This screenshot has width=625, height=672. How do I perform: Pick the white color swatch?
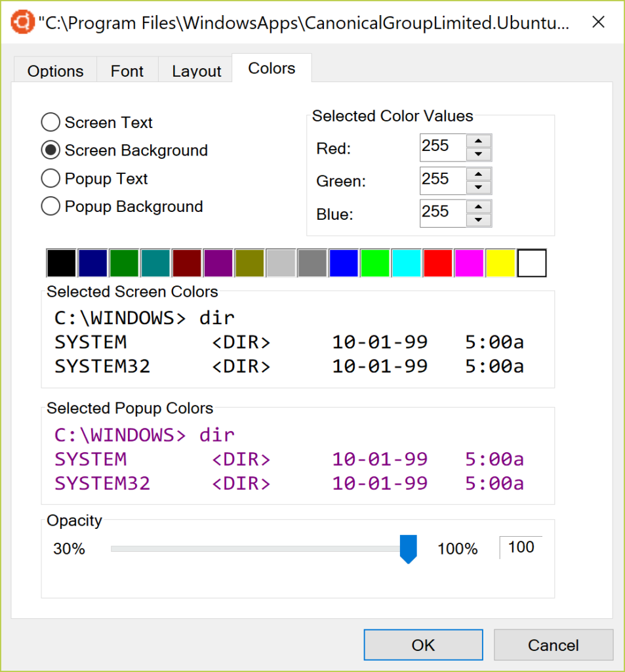(x=531, y=262)
